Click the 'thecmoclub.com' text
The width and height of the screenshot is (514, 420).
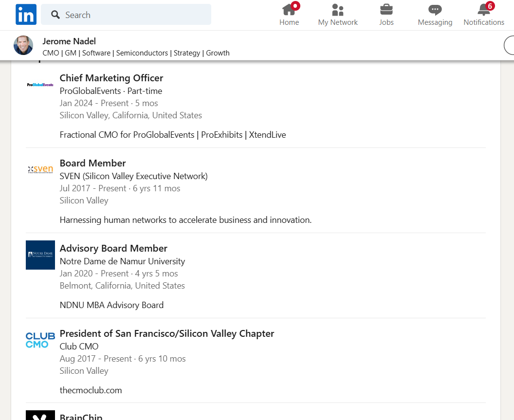coord(91,390)
